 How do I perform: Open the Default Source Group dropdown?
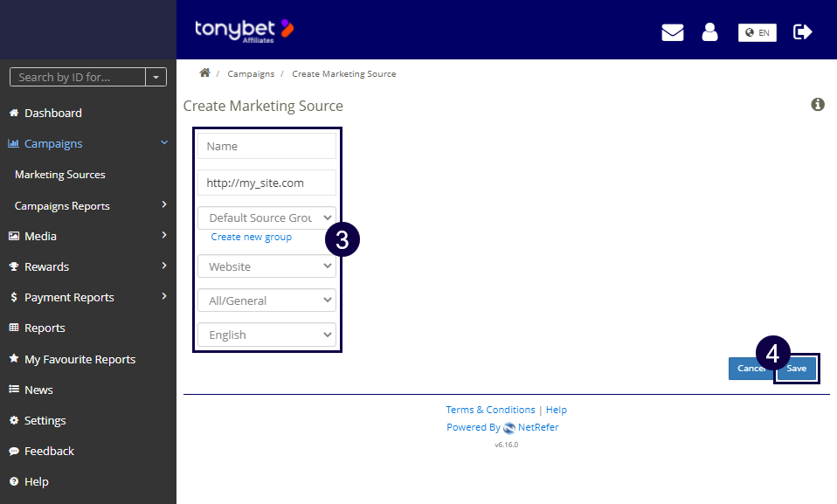(266, 217)
